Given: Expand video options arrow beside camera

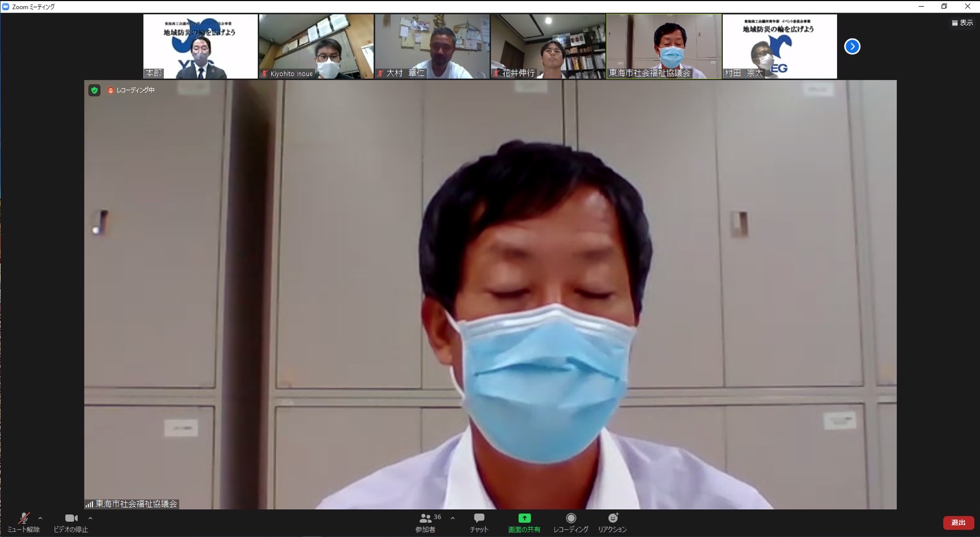Looking at the screenshot, I should [x=90, y=518].
